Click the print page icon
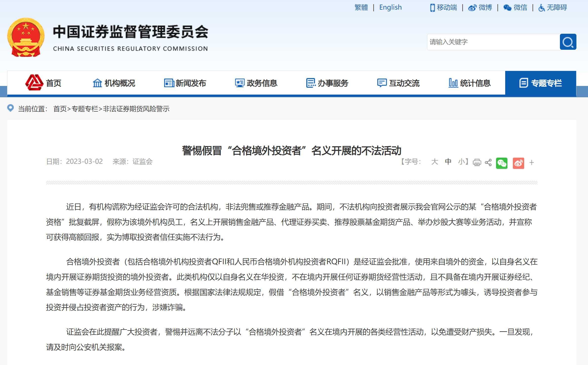Screen dimensions: 588x365 pyautogui.click(x=477, y=163)
